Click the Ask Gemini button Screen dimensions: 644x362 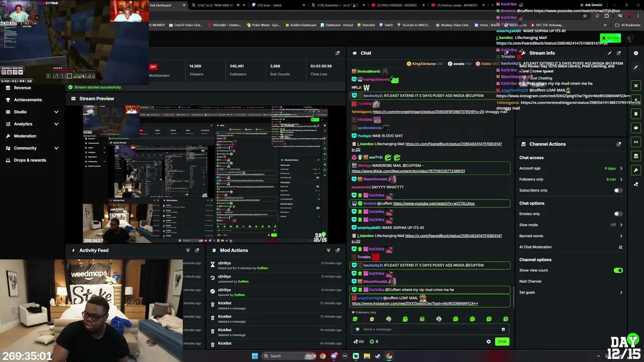[x=591, y=5]
